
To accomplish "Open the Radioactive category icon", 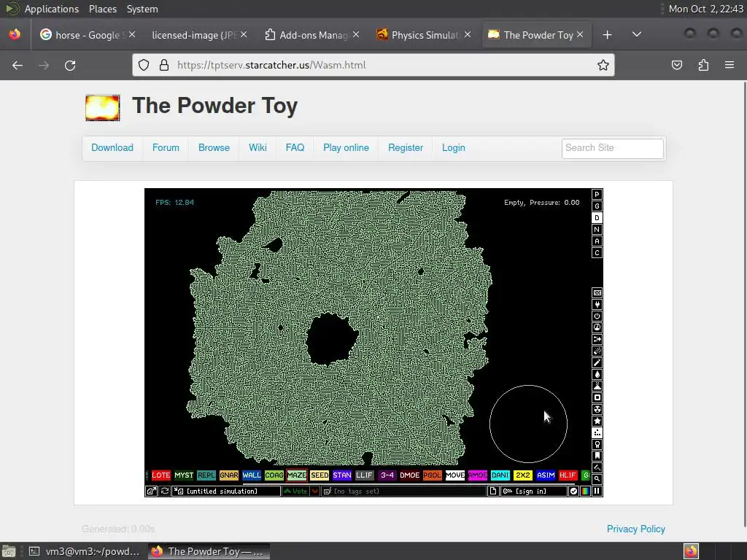I will click(597, 409).
